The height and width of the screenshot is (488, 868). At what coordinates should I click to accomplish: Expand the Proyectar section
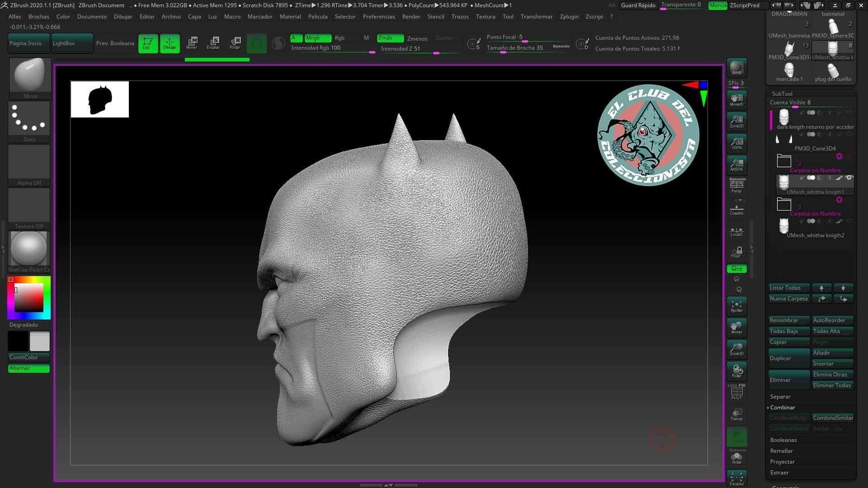point(783,462)
